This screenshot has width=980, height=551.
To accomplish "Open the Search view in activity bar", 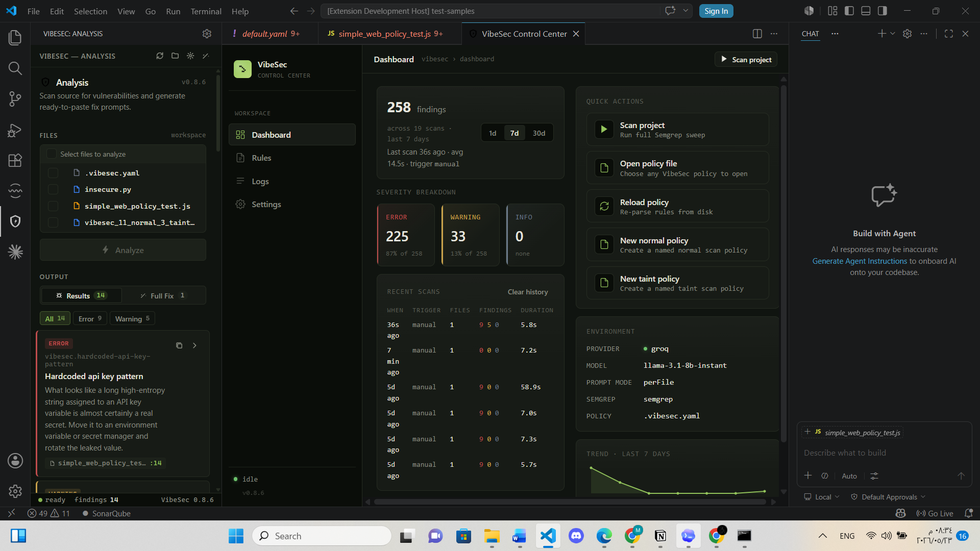I will click(15, 68).
